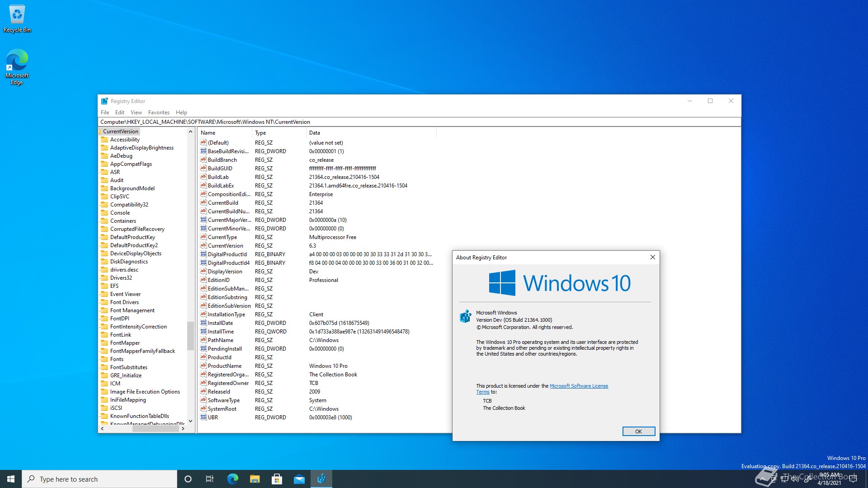Click the Registry Editor title bar icon
Screen dimensions: 868x488
104,101
